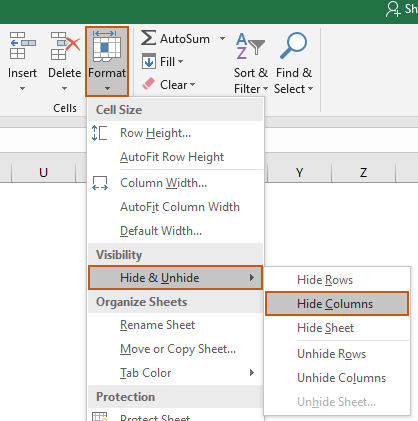
Task: Open the AutoSum dropdown arrow
Action: [222, 38]
